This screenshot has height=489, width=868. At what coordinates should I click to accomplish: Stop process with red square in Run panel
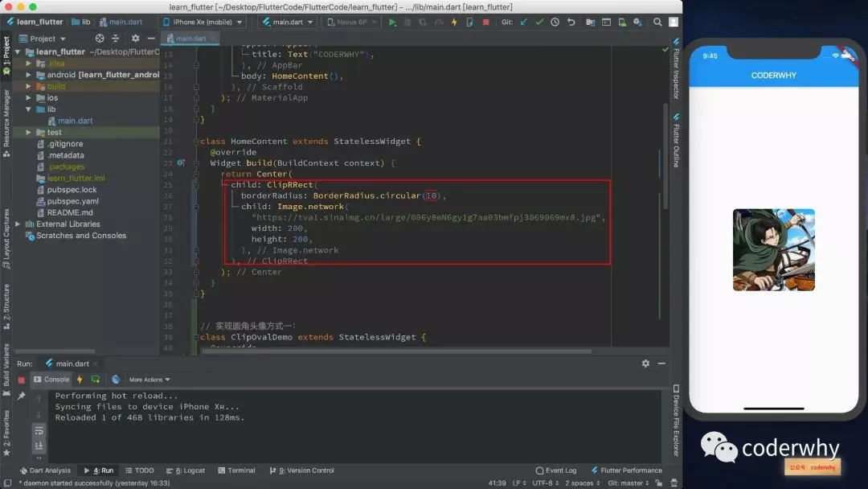pyautogui.click(x=21, y=380)
